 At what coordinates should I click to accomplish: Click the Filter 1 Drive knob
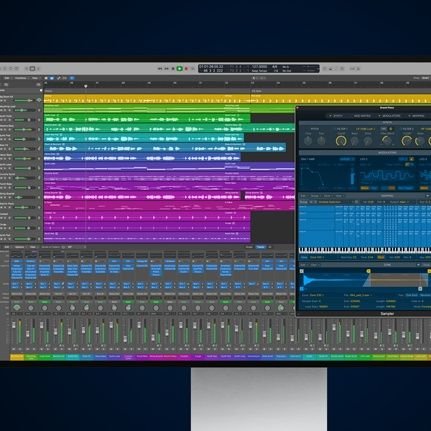point(368,141)
